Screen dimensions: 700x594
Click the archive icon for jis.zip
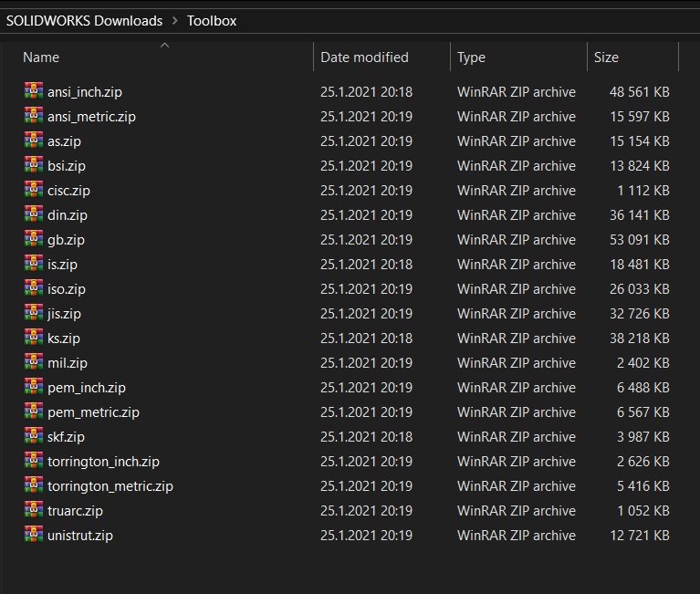[34, 312]
